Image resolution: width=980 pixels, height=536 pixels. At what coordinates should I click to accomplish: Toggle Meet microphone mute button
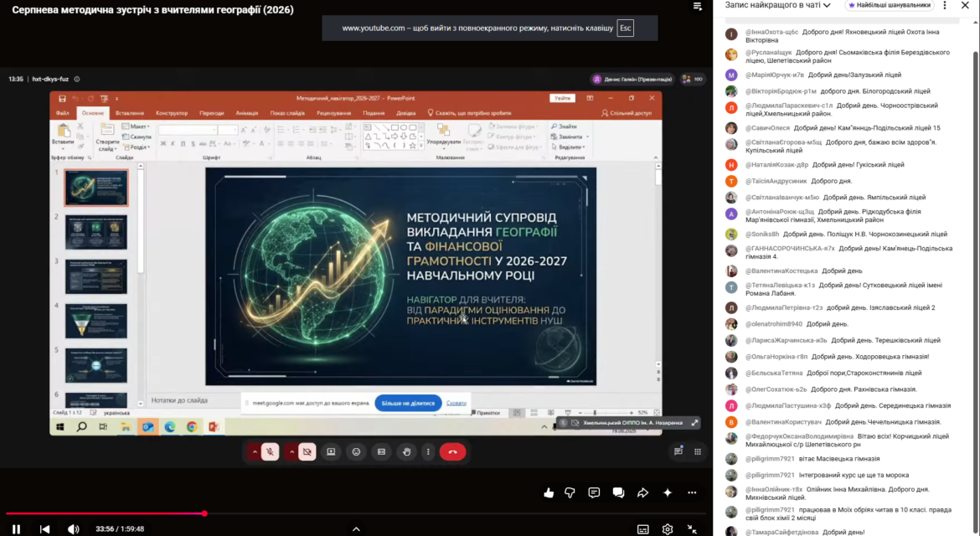coord(270,451)
